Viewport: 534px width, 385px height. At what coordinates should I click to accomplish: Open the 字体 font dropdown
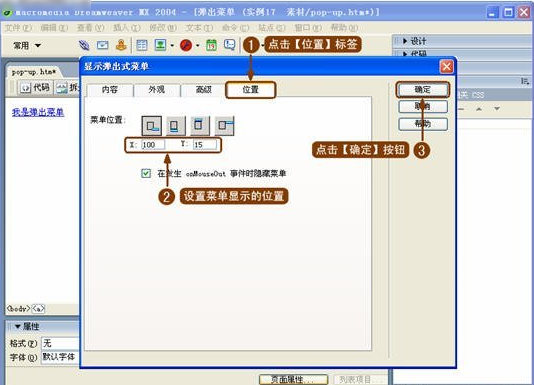coord(60,357)
